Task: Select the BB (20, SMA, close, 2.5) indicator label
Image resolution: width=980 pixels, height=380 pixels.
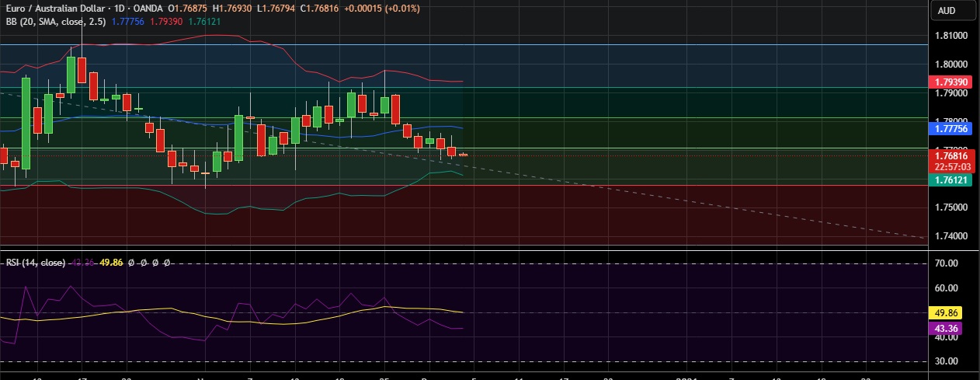Action: [x=53, y=22]
